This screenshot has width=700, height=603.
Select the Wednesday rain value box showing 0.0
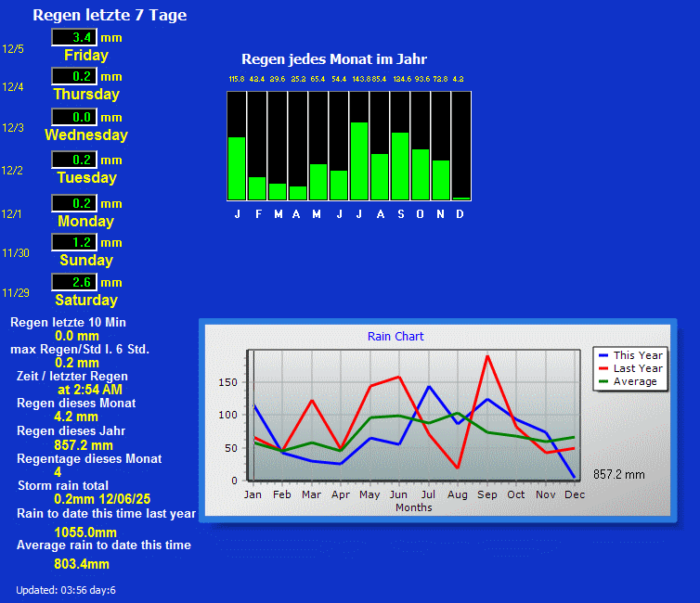pos(73,117)
